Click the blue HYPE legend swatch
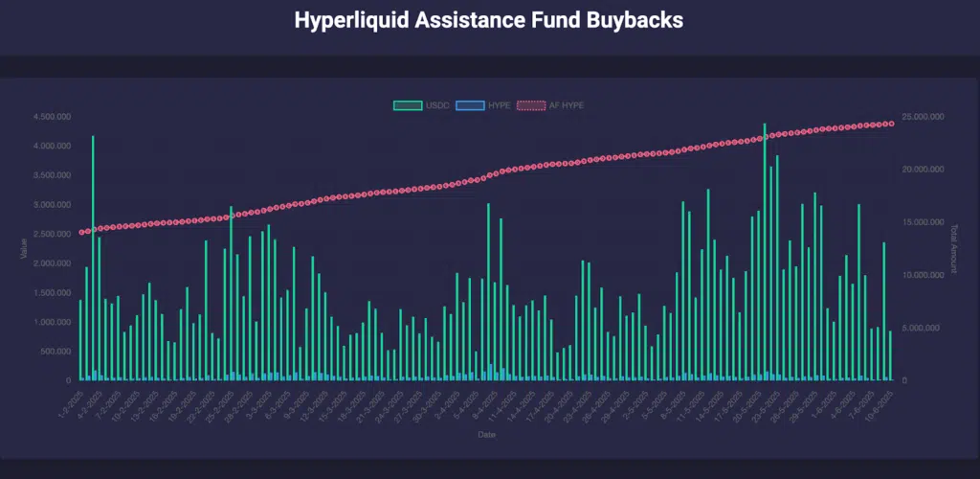The image size is (980, 479). point(469,104)
